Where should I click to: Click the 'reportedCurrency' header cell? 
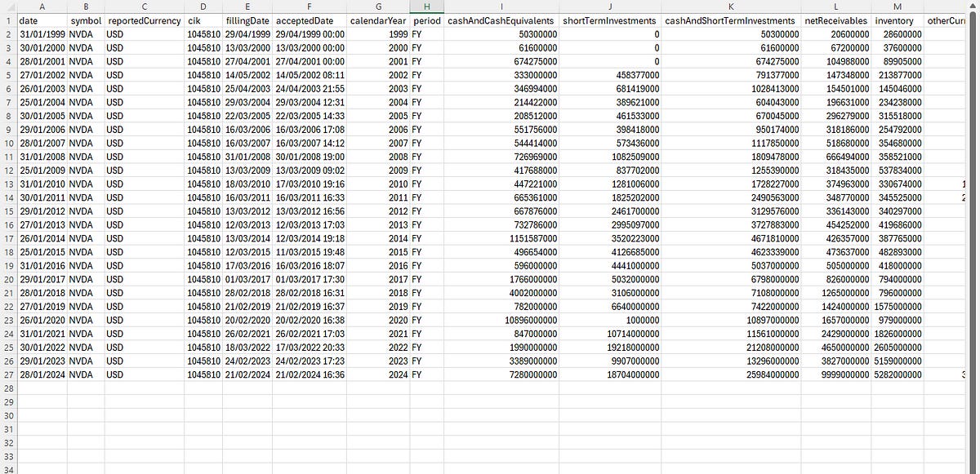pyautogui.click(x=144, y=20)
